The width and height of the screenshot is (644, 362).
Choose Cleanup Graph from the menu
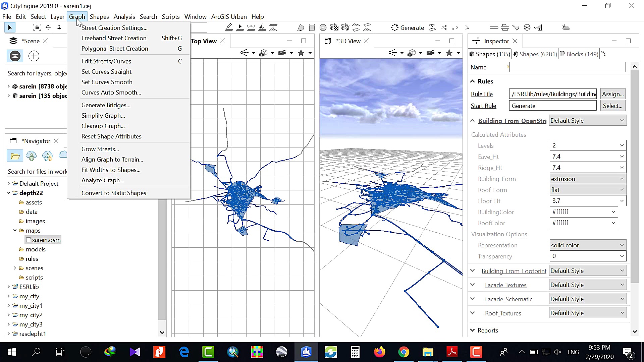(103, 126)
